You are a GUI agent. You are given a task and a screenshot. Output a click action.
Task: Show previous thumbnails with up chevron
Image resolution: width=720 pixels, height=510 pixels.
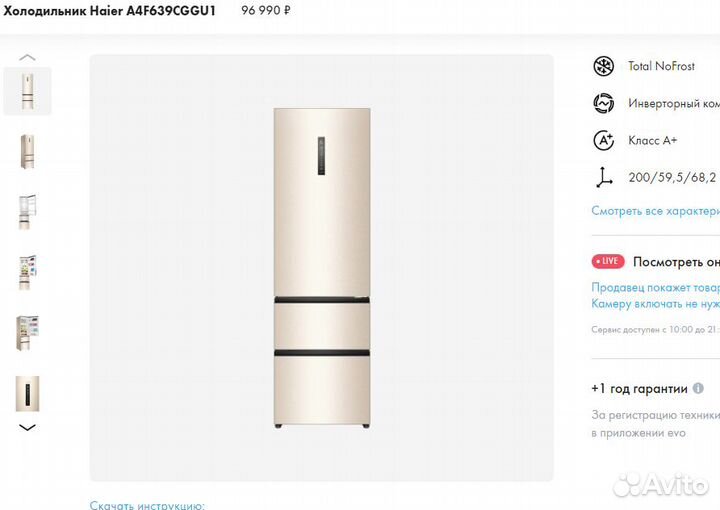coord(27,57)
